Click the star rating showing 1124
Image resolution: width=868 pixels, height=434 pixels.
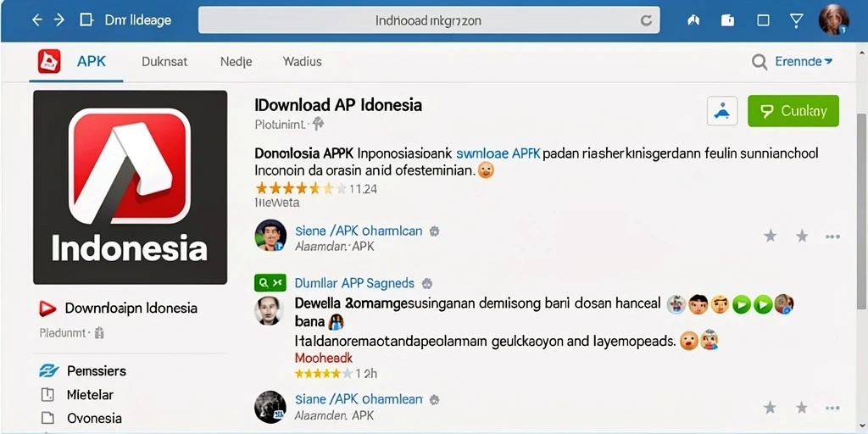[x=316, y=189]
